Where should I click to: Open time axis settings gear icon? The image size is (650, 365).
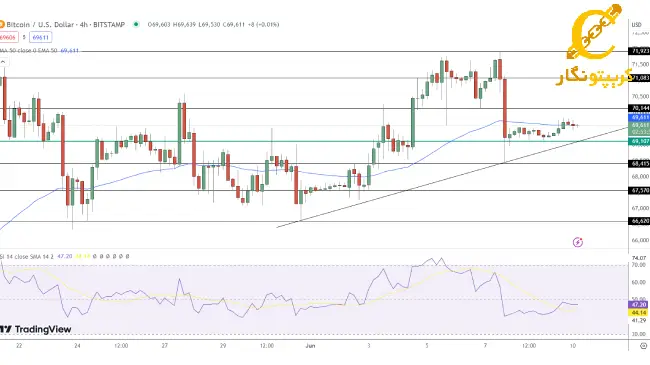tap(643, 346)
